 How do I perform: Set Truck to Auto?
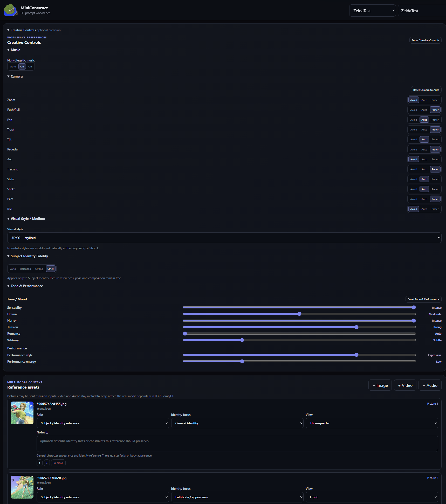pos(424,130)
